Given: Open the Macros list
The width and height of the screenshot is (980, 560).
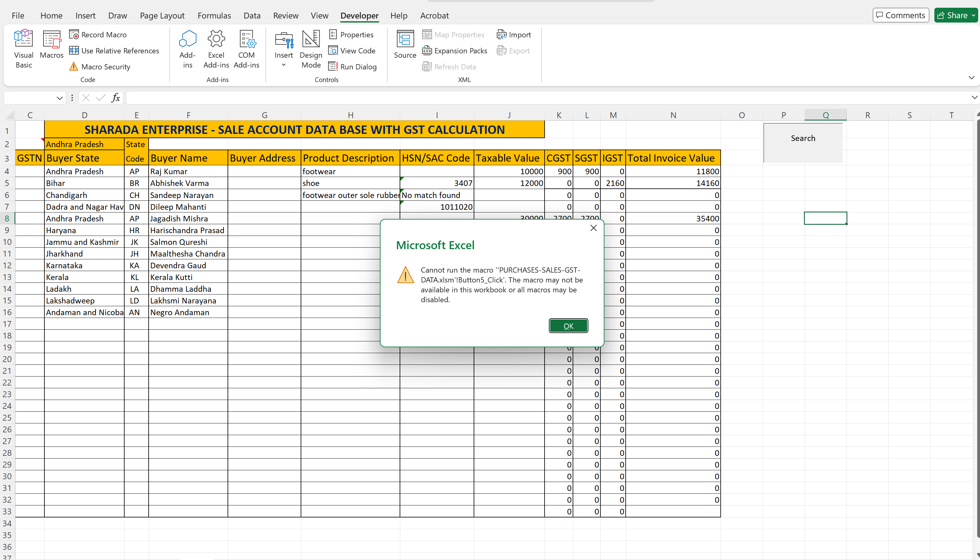Looking at the screenshot, I should point(51,44).
